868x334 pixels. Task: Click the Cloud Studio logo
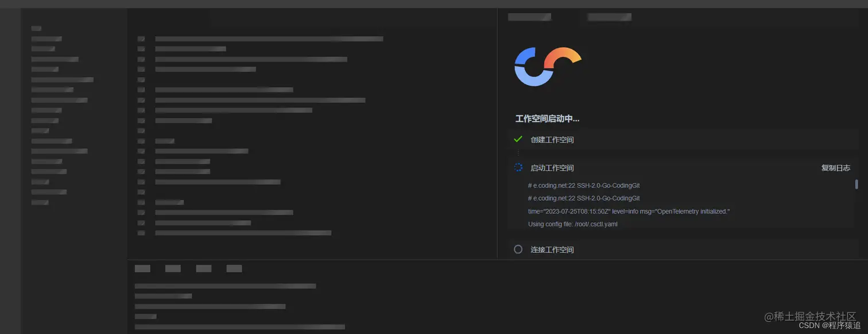tap(548, 67)
